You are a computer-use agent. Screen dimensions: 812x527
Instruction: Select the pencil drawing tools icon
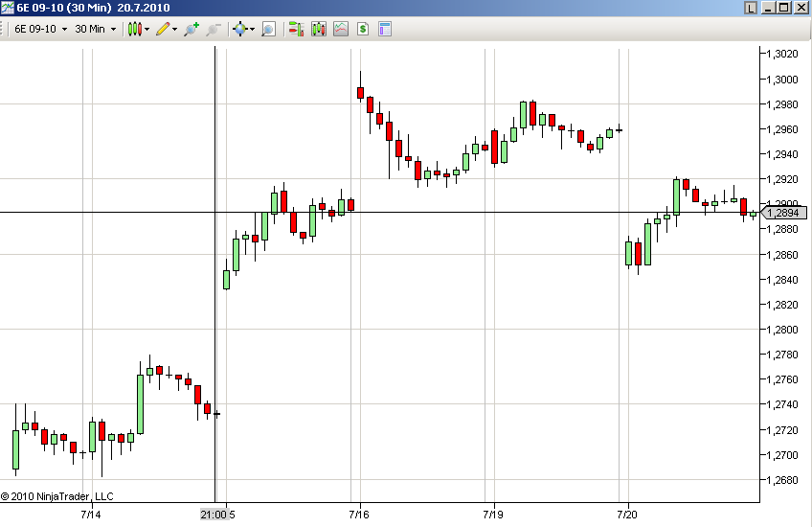click(163, 29)
